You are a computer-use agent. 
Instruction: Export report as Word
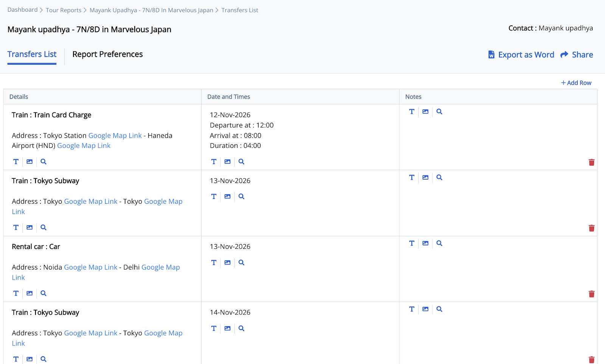(x=521, y=55)
